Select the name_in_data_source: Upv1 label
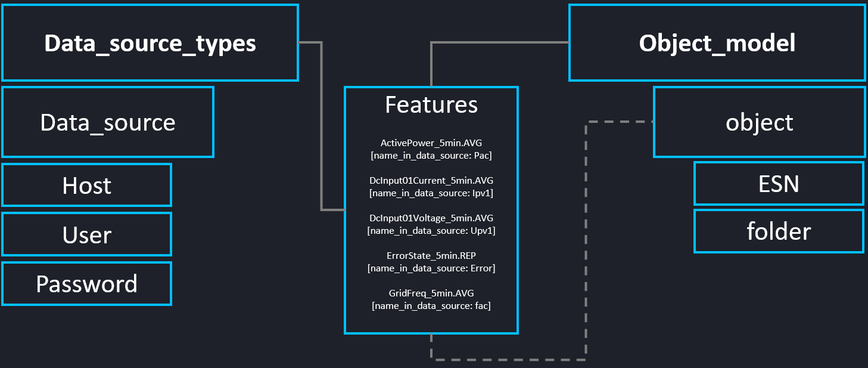 point(431,231)
